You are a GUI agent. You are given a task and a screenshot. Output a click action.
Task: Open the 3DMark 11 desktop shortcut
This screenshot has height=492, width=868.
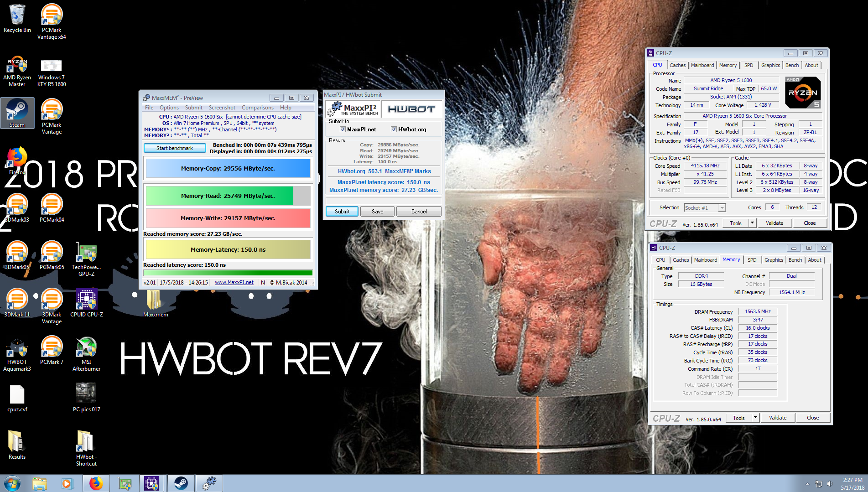click(x=17, y=303)
